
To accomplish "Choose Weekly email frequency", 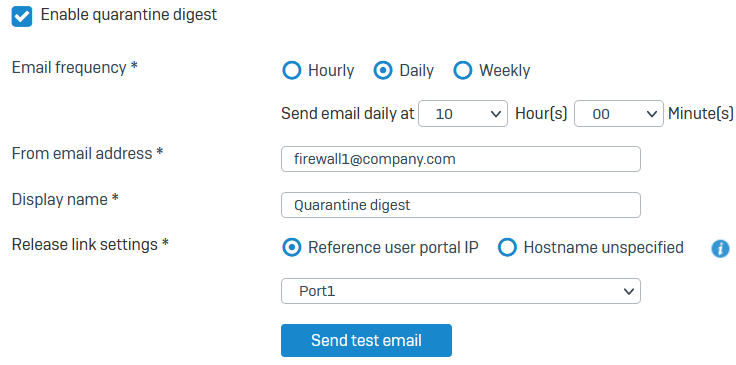I will click(462, 71).
